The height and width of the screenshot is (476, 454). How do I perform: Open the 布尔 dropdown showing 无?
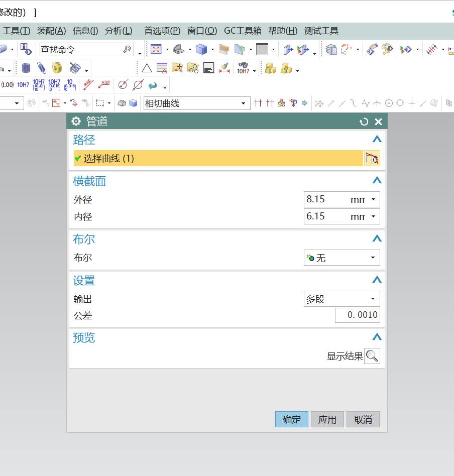[342, 258]
